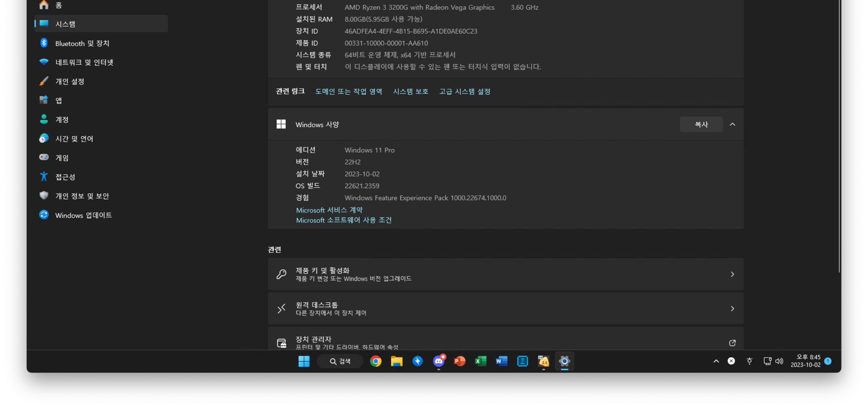Click the 접근성 accessibility icon
The image size is (868, 408).
coord(44,176)
